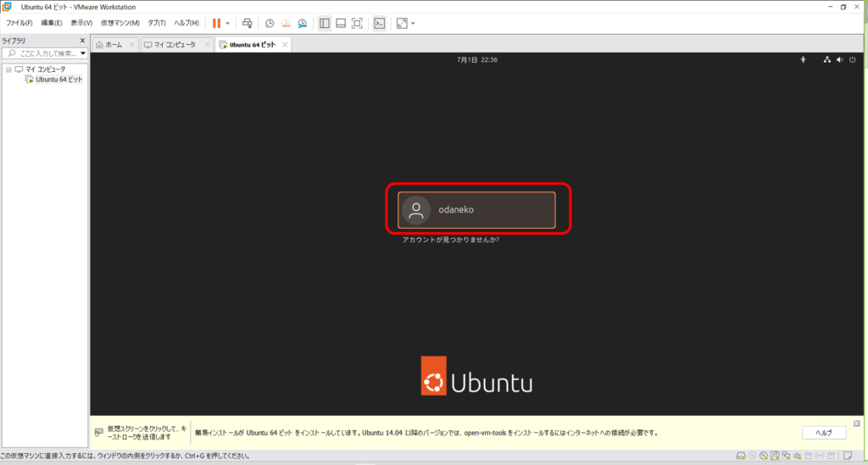Toggle the thumbnail bar view button
Image resolution: width=868 pixels, height=465 pixels.
click(340, 23)
